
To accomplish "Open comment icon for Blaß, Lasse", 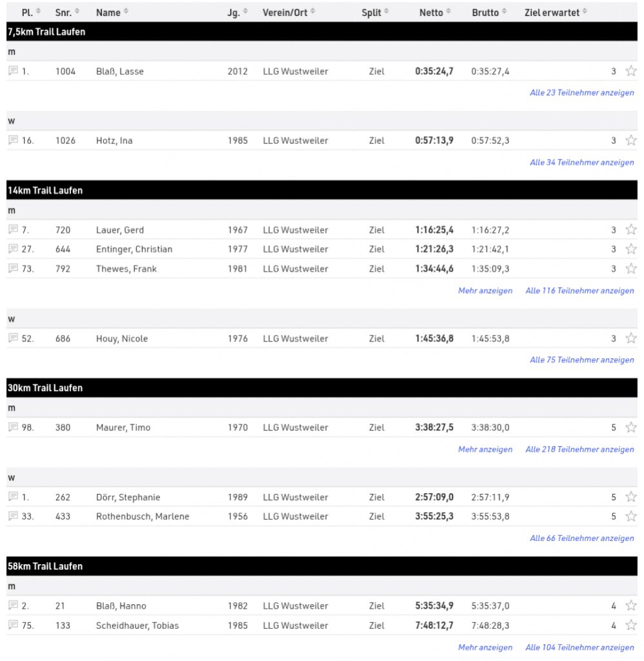I will [x=13, y=71].
